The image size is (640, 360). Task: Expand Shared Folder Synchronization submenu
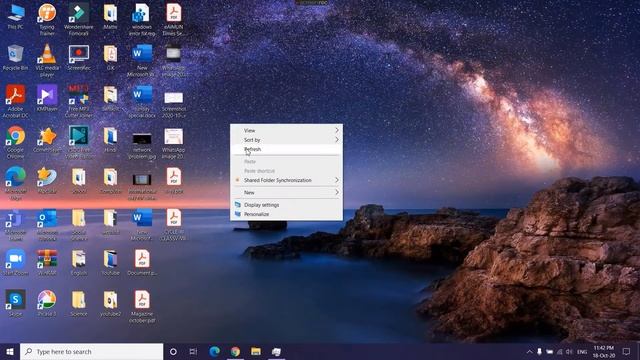(287, 180)
